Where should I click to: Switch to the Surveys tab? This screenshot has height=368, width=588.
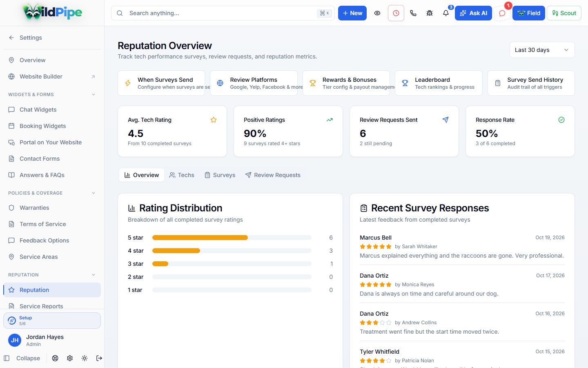point(220,175)
